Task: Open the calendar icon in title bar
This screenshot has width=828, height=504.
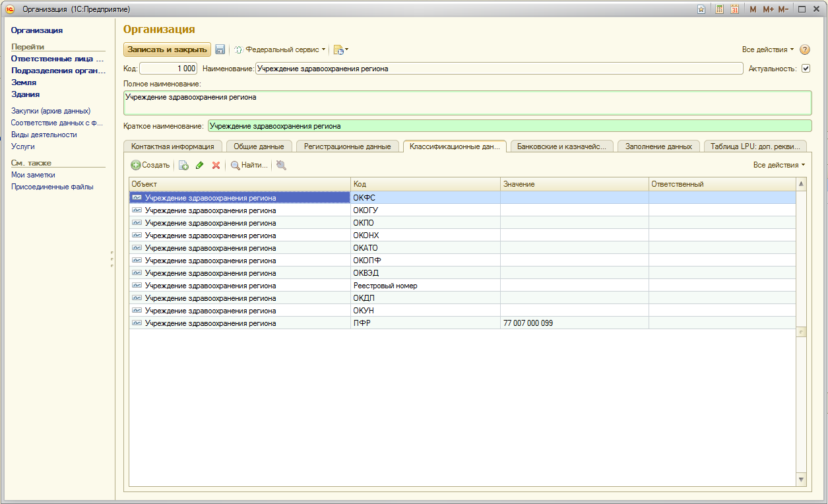Action: (734, 9)
